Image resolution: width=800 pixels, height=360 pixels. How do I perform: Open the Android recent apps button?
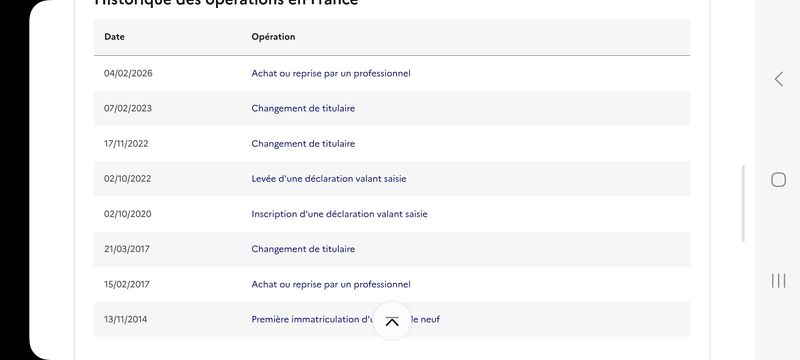pos(779,280)
